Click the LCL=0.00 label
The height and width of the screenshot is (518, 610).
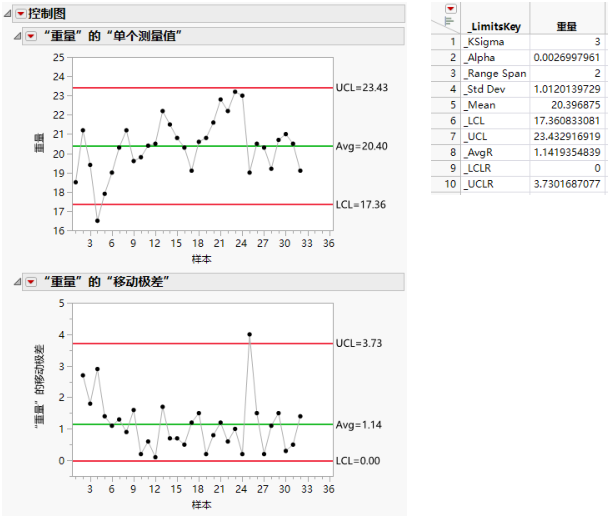358,461
